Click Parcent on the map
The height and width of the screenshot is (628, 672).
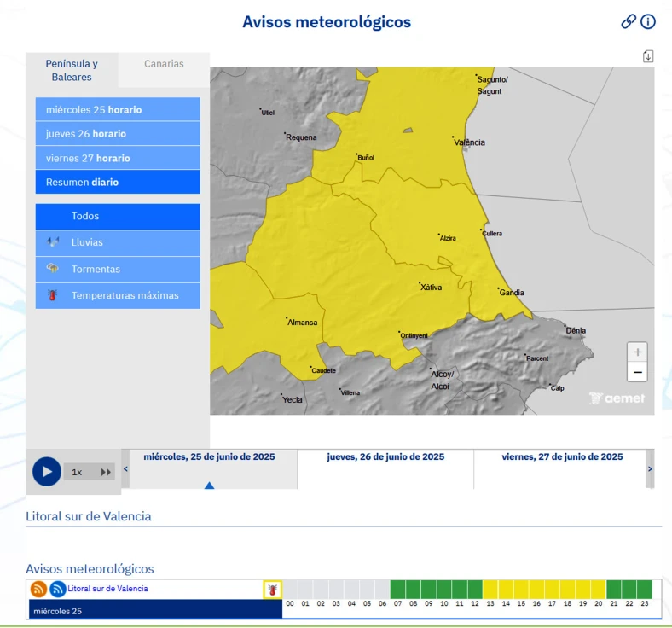tap(537, 358)
